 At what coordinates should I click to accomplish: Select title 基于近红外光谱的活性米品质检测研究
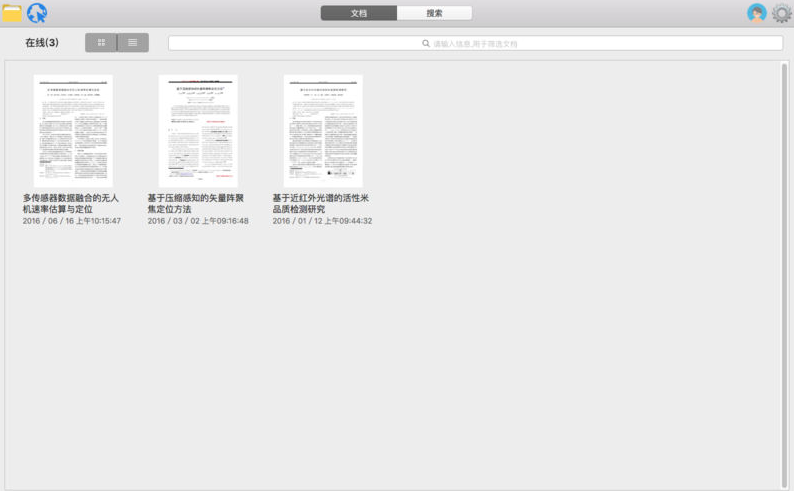pos(321,203)
